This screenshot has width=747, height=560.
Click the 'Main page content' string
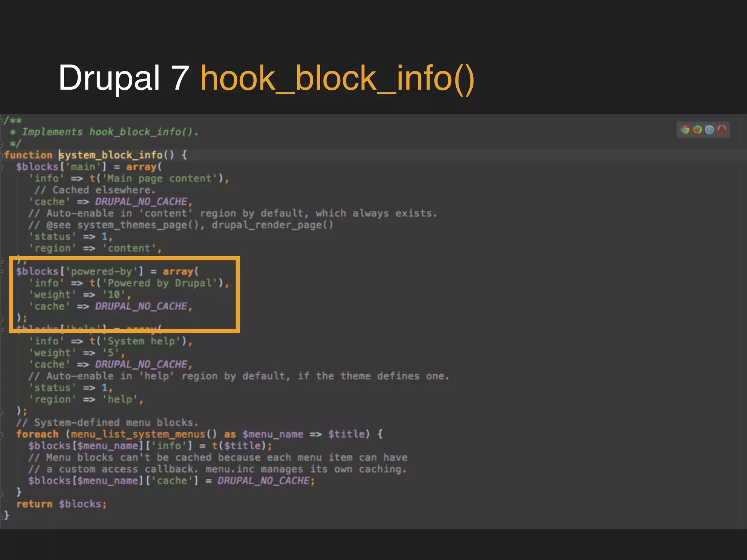pos(159,179)
